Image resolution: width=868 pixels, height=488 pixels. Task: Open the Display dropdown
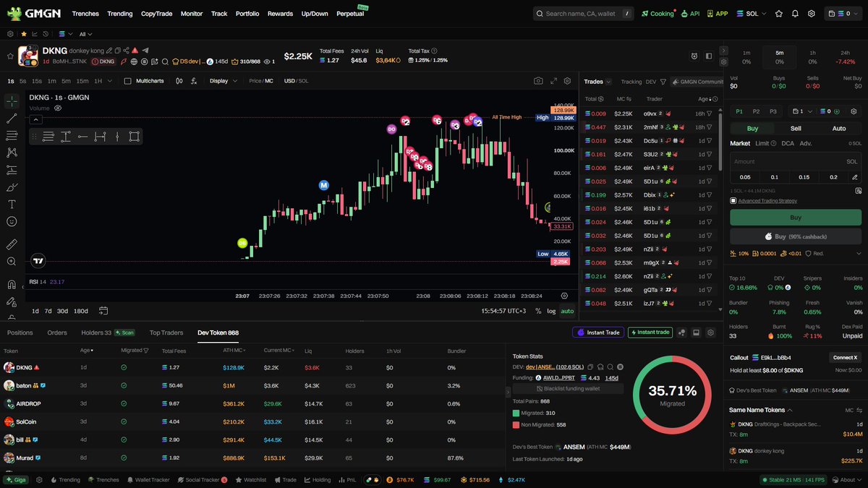(x=223, y=81)
